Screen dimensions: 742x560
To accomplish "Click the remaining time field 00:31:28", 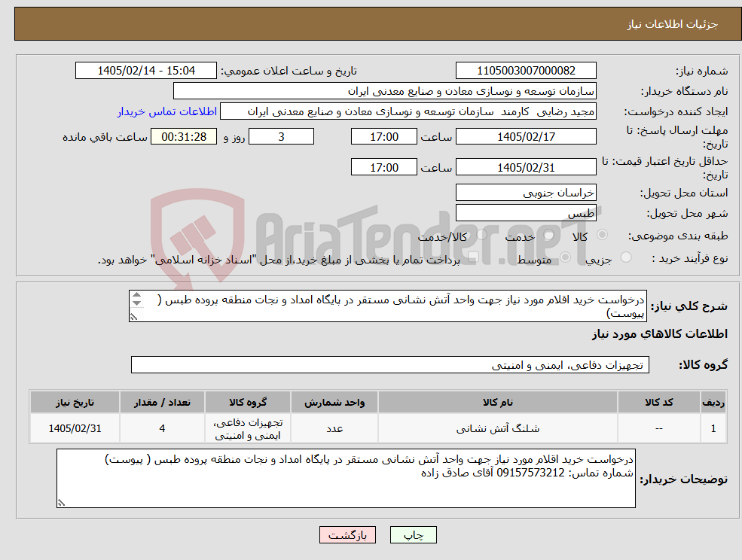I will pos(184,137).
